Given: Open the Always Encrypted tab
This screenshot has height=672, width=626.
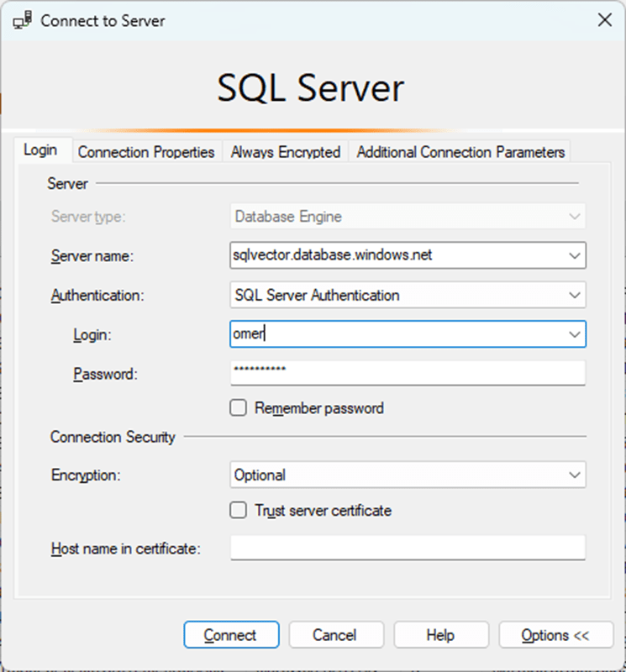Looking at the screenshot, I should click(285, 152).
